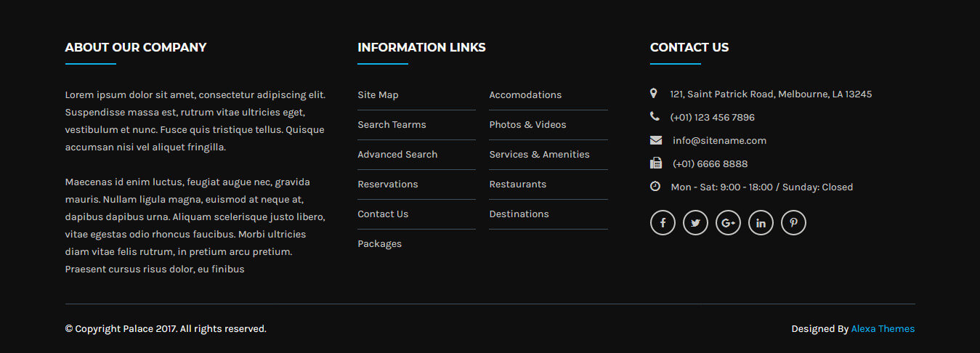Viewport: 980px width, 353px height.
Task: Open the Advanced Search link
Action: [397, 155]
